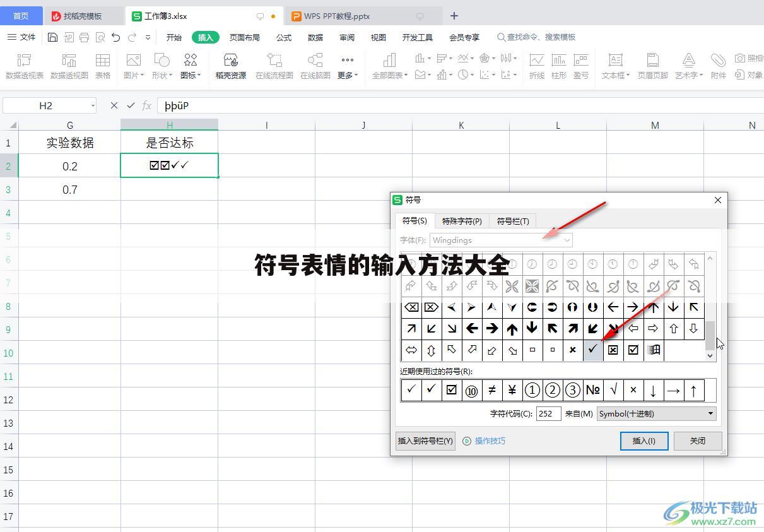The height and width of the screenshot is (532, 764).
Task: Pick the ⑩ recently used symbol
Action: pyautogui.click(x=472, y=390)
